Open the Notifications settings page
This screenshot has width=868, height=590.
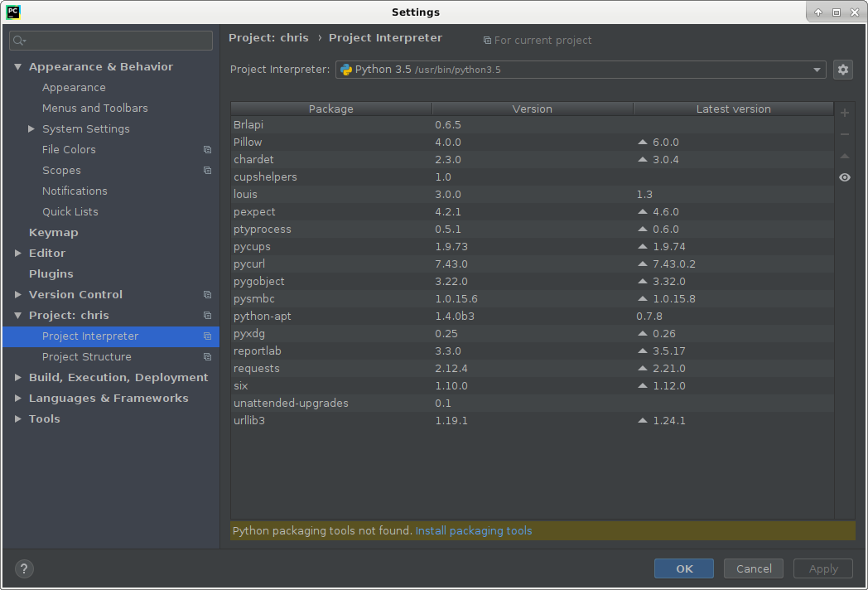[x=75, y=191]
